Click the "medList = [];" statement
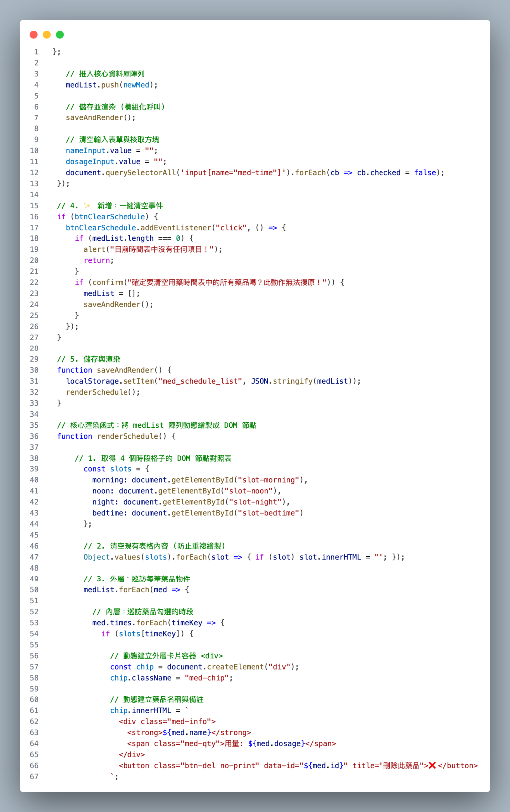This screenshot has width=510, height=812. tap(112, 294)
